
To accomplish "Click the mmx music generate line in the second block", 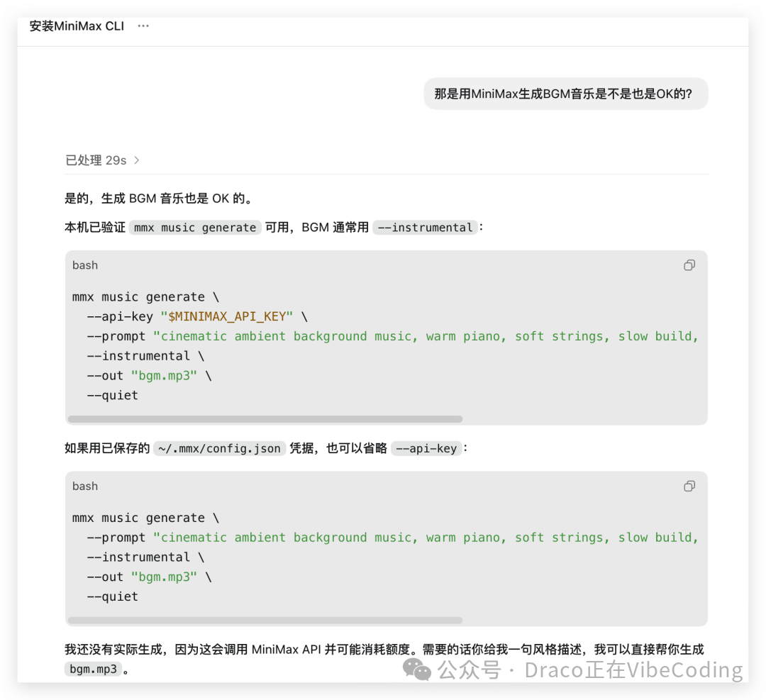I will point(145,518).
